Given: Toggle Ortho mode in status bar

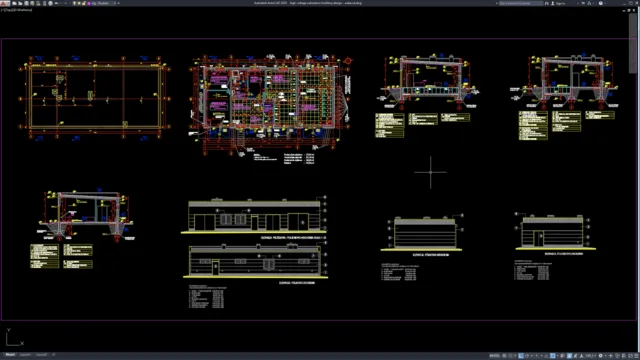Looking at the screenshot, I should 521,356.
